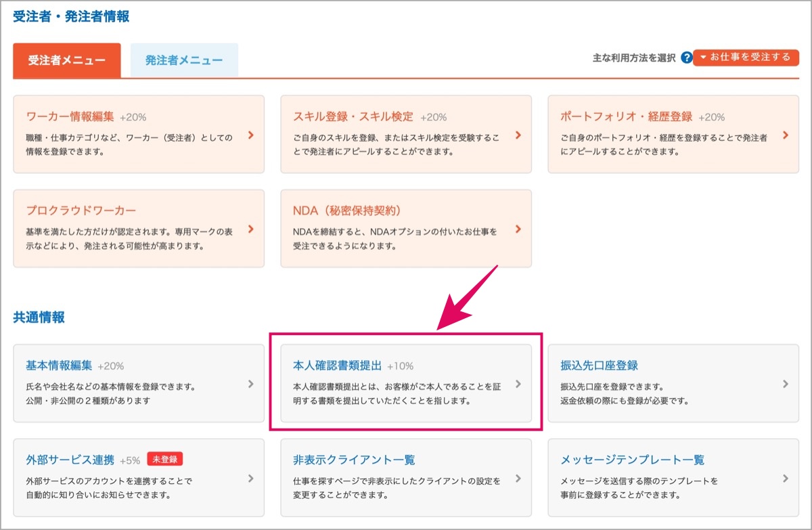812x530 pixels.
Task: Click the red 未登録 badge
Action: 164,459
